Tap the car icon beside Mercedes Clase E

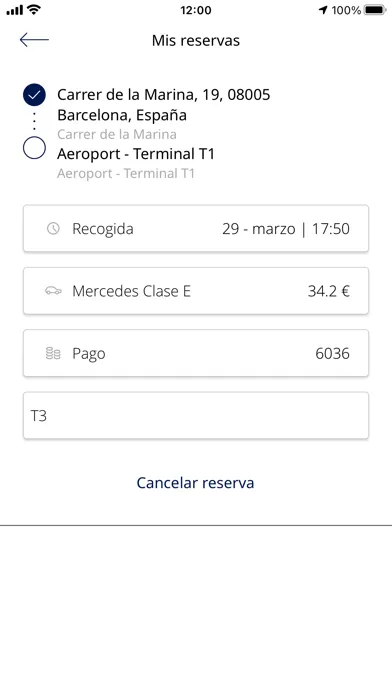(53, 291)
